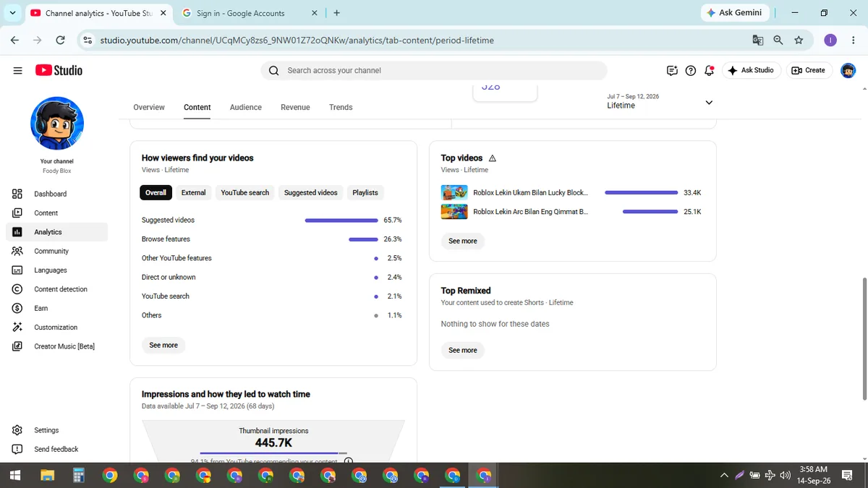The width and height of the screenshot is (868, 488).
Task: Click the Ask Studio button
Action: [751, 70]
